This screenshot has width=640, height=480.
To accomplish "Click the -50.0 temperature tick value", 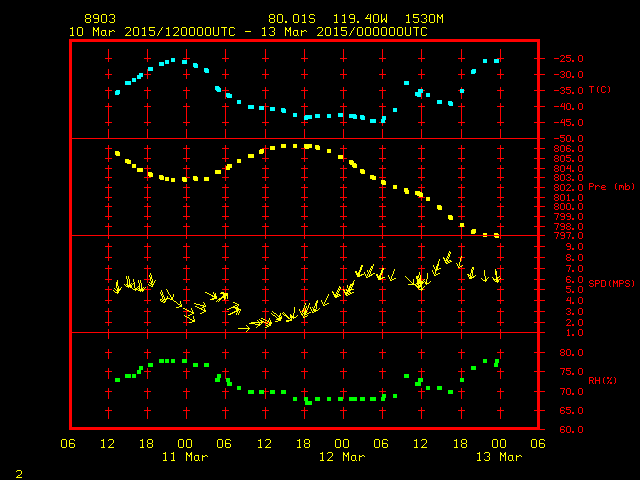I will [x=569, y=139].
